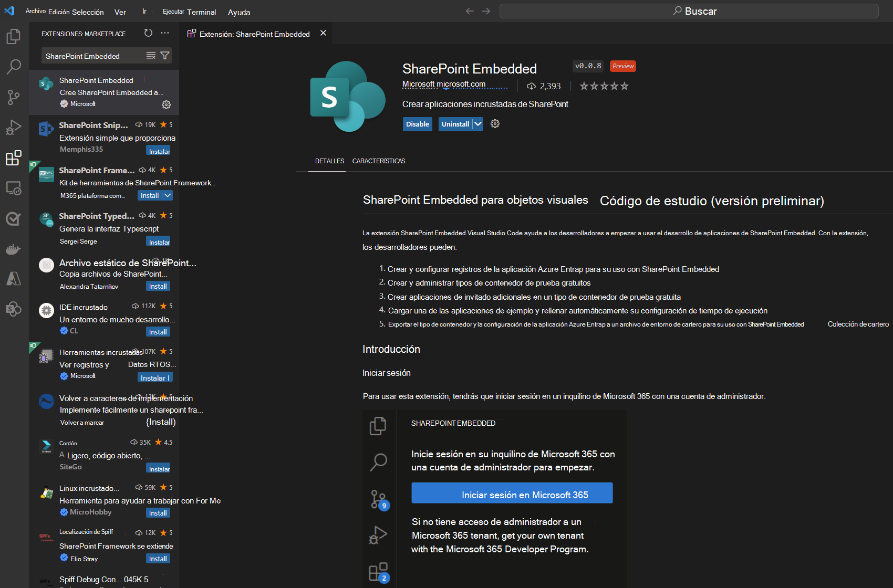
Task: Select the Spiff Debug Con... extension entry
Action: click(104, 580)
